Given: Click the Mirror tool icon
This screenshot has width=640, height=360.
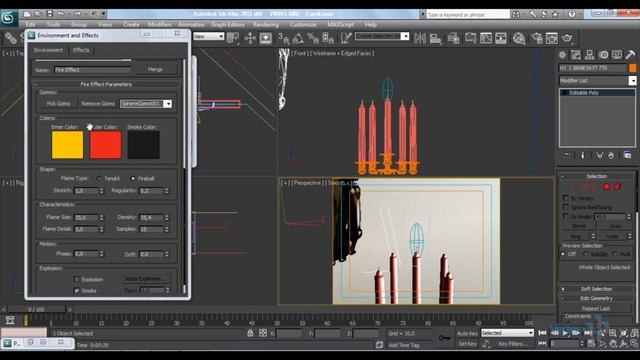Looking at the screenshot, I should click(x=420, y=38).
